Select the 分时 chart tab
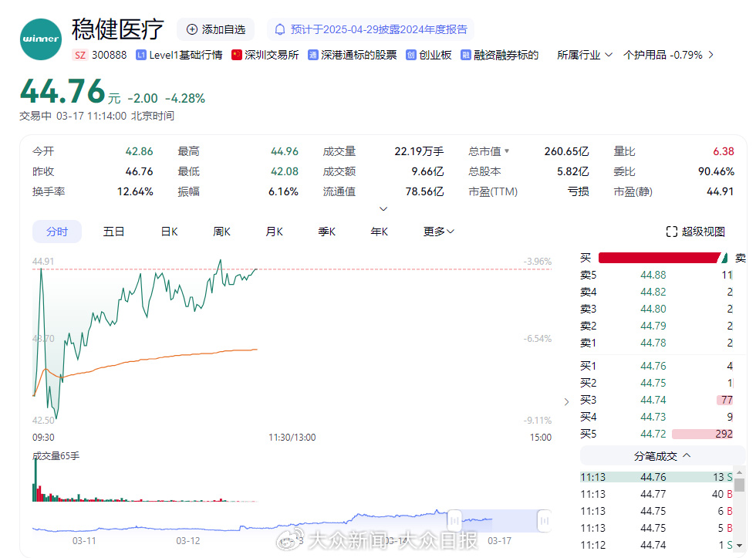 [x=57, y=232]
